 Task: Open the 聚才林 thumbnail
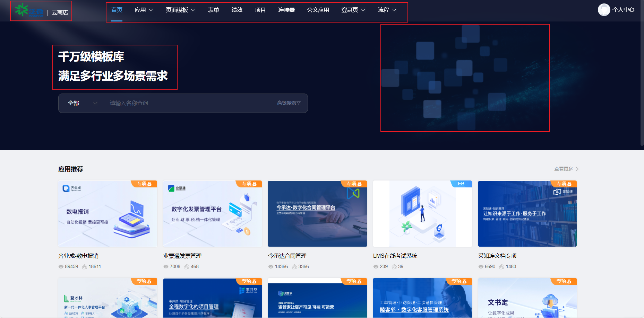click(x=108, y=298)
